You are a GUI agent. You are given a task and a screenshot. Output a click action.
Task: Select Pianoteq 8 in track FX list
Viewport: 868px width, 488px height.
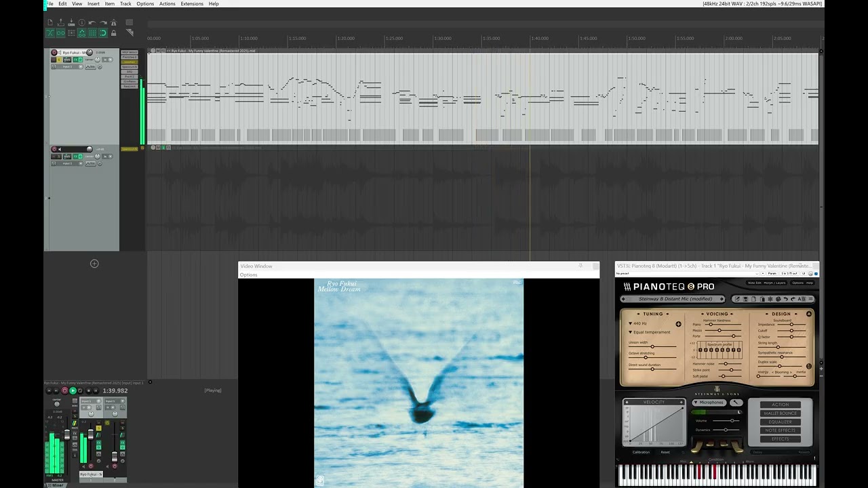coord(129,57)
